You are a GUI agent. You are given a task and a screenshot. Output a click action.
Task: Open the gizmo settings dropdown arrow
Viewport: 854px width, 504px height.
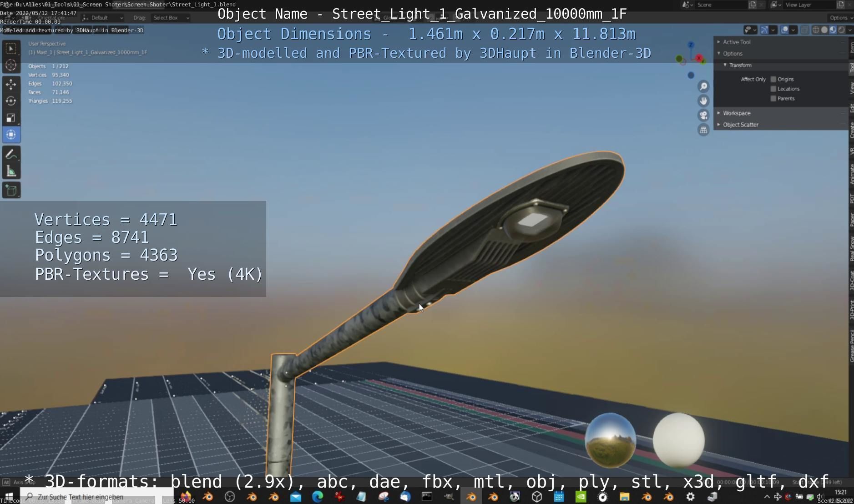773,30
